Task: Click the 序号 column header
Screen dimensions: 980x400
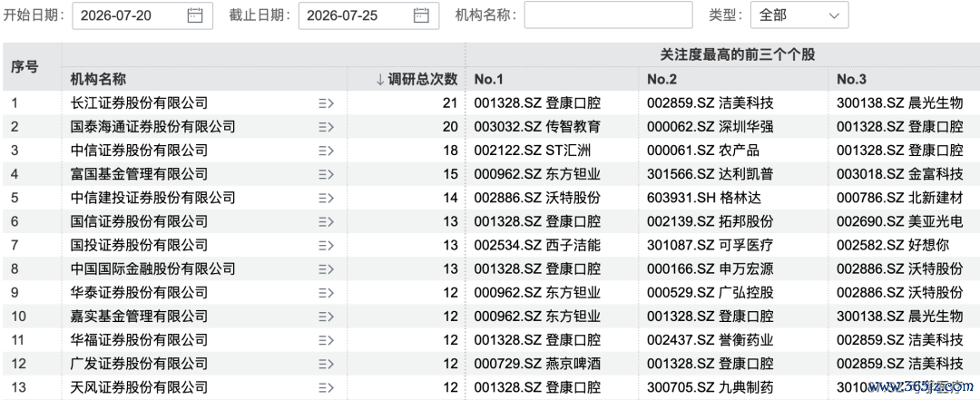Action: (24, 67)
